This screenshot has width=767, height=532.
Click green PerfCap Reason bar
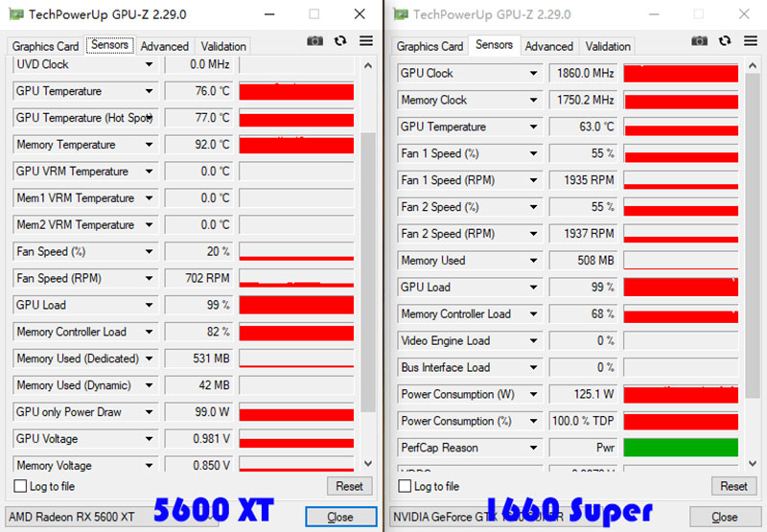coord(681,448)
